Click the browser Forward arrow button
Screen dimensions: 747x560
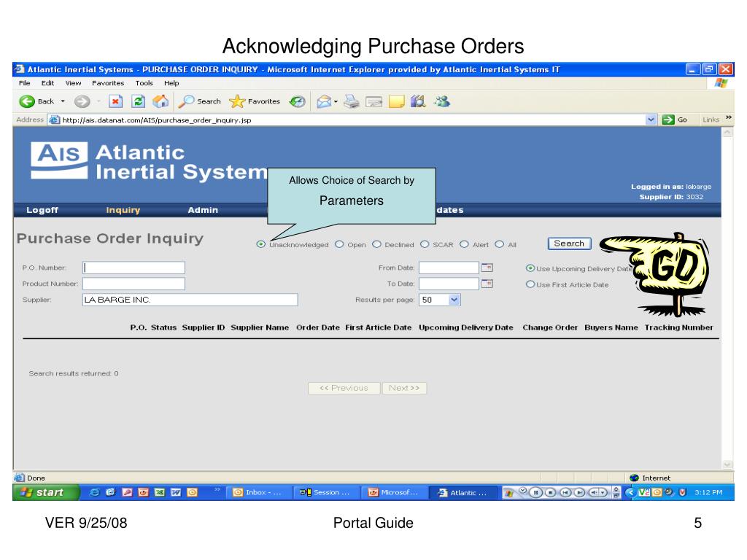(x=82, y=101)
